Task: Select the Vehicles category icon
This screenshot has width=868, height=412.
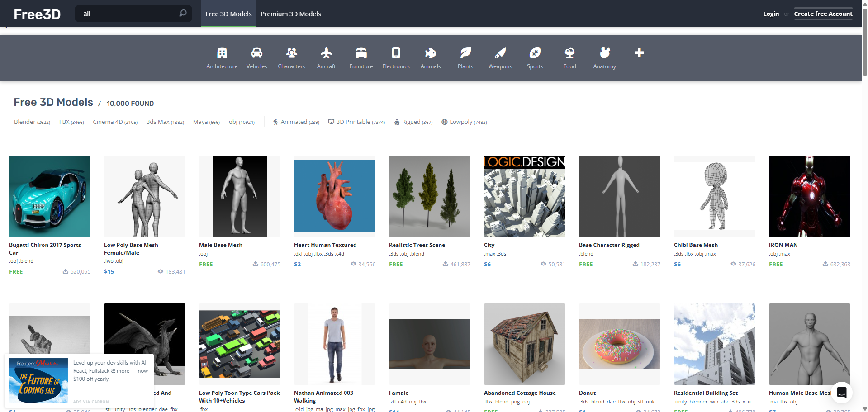Action: tap(256, 53)
